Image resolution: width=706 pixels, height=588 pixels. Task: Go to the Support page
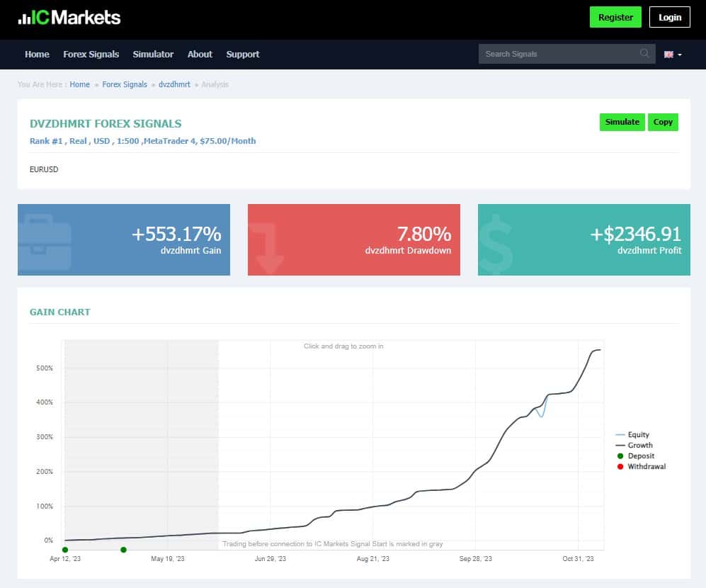point(243,55)
